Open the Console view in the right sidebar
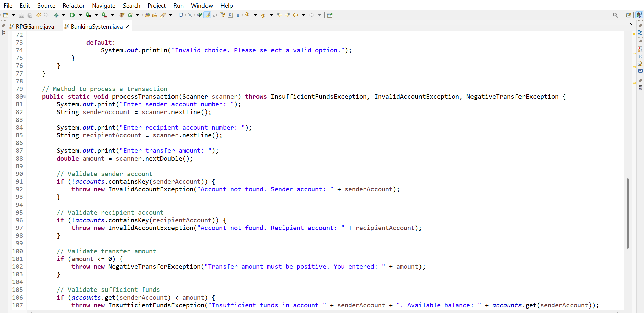This screenshot has width=644, height=313. click(640, 71)
